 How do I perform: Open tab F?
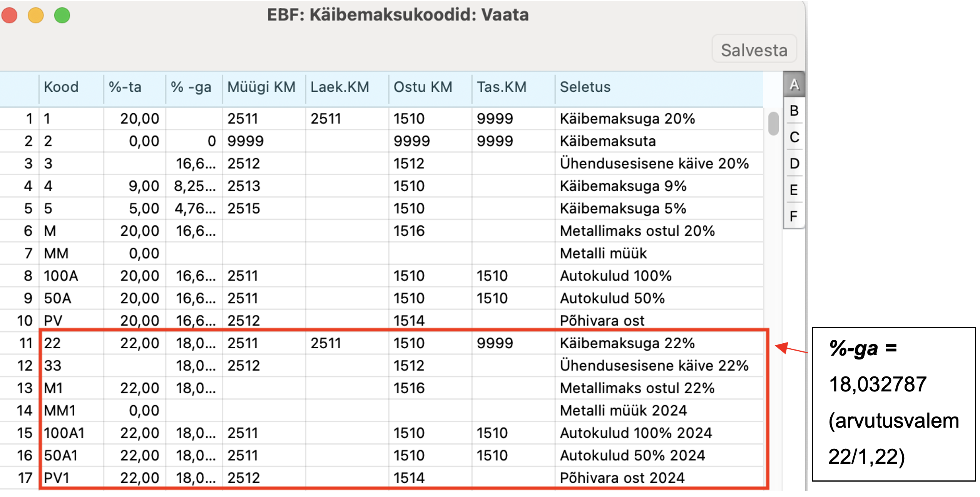tap(794, 216)
